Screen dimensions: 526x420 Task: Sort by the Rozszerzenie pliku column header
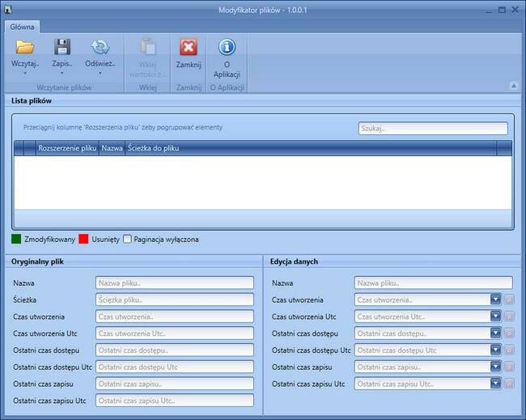click(x=67, y=149)
